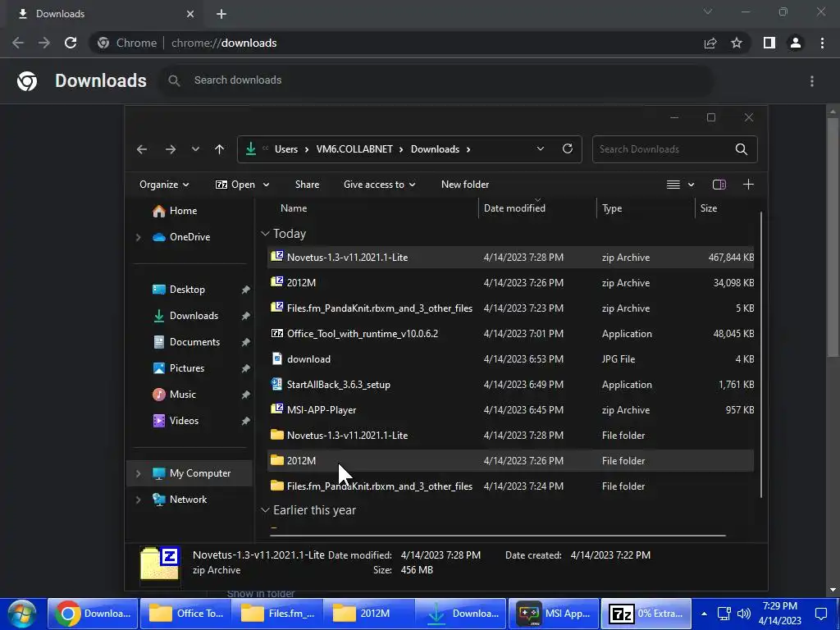The image size is (840, 630).
Task: Open Chrome side panel
Action: (x=769, y=43)
